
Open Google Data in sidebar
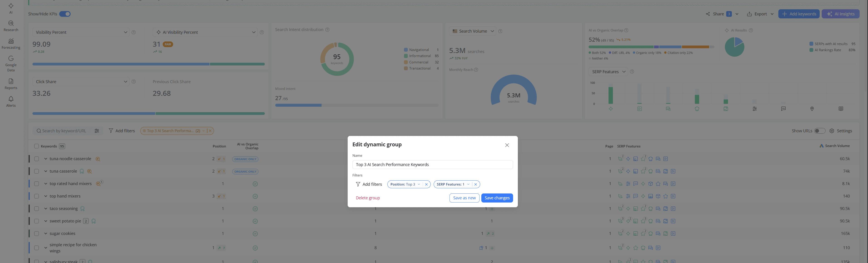[11, 64]
